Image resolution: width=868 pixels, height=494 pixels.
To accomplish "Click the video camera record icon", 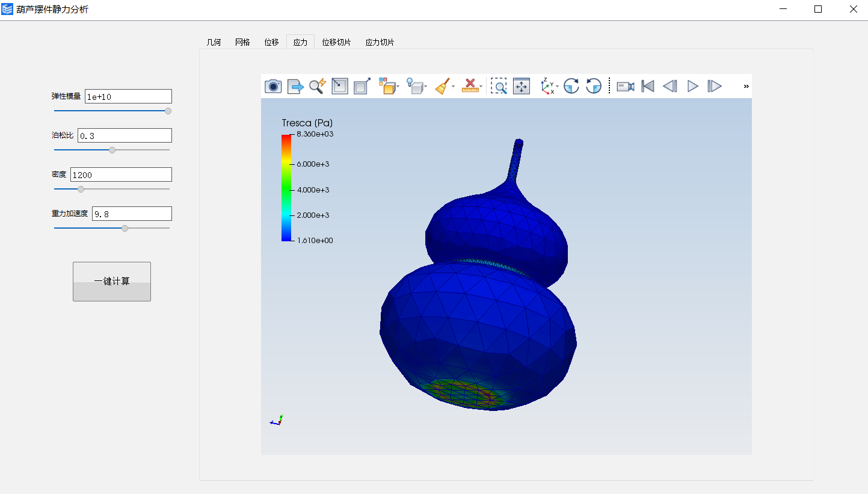I will [x=626, y=87].
